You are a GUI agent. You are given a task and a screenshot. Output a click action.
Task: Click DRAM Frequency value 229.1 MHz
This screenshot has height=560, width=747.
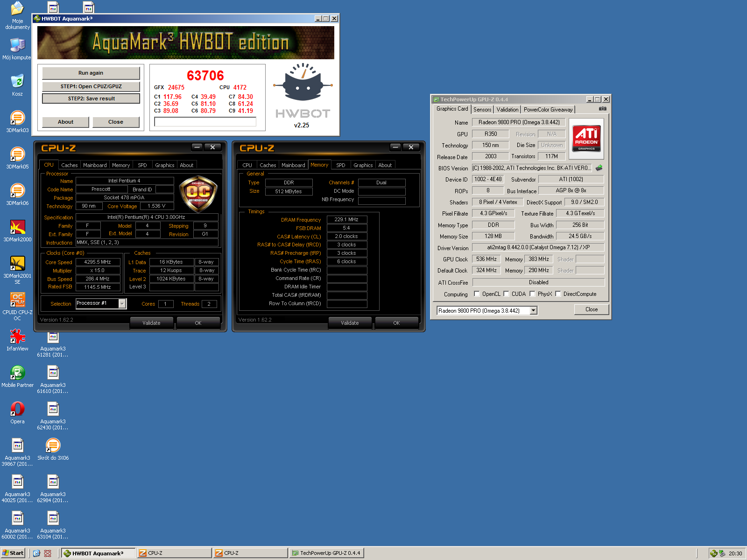pos(347,219)
